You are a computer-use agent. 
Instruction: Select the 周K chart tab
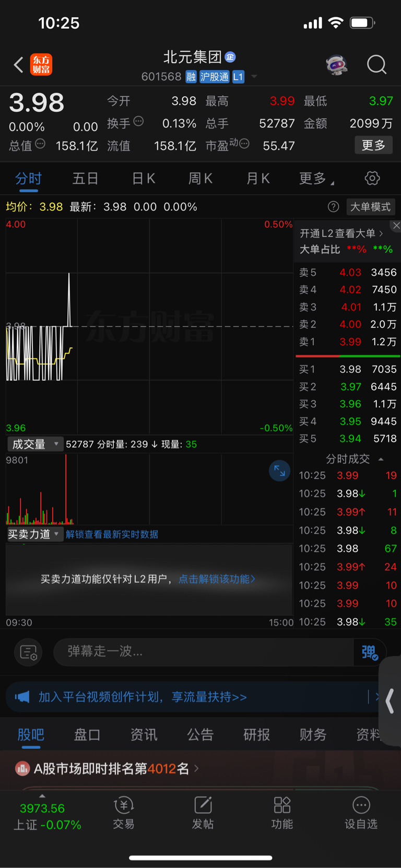[200, 179]
